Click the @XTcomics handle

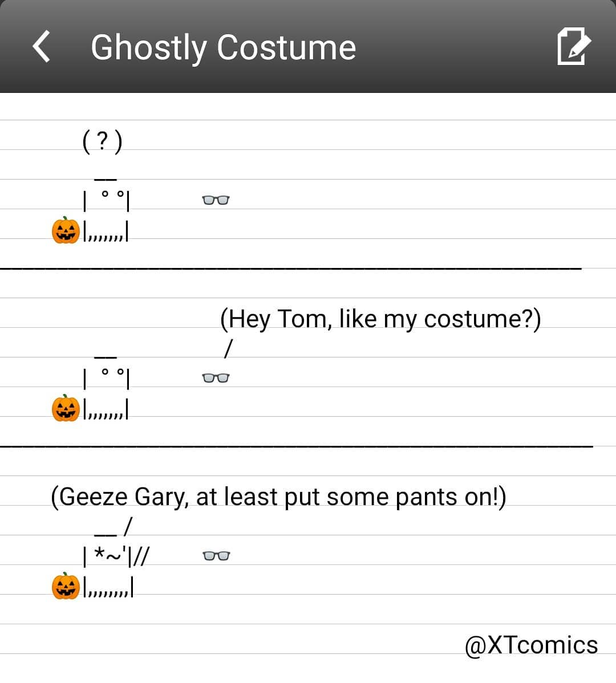click(531, 645)
